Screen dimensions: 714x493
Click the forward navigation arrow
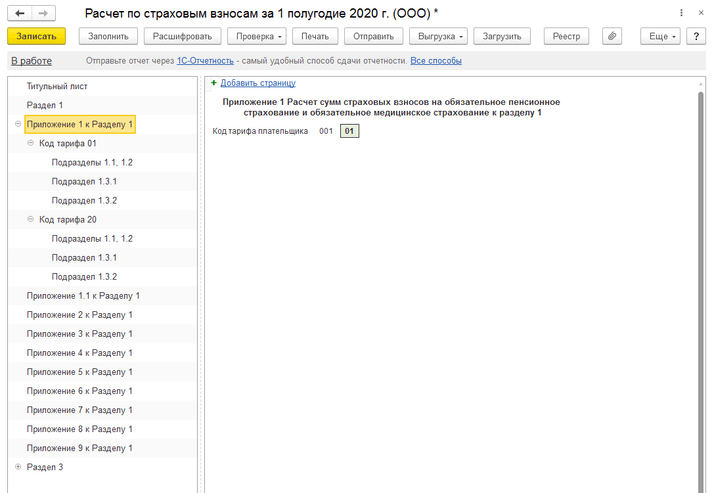(x=44, y=13)
